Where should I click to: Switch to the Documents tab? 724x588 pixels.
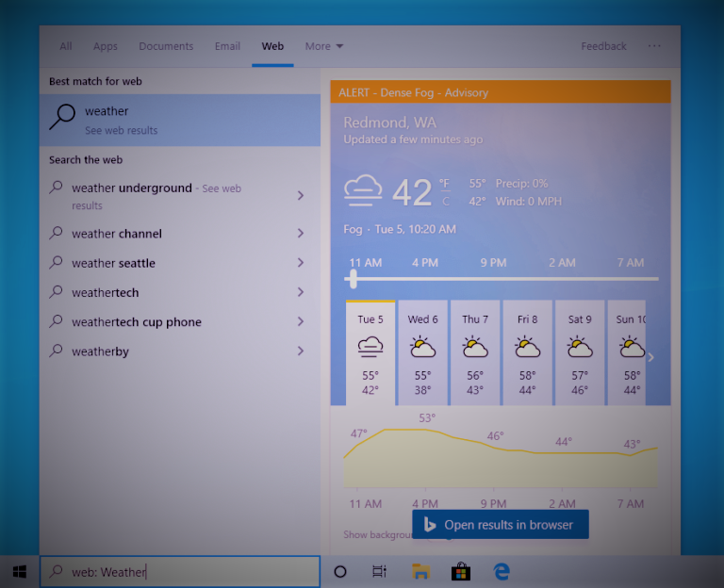166,46
